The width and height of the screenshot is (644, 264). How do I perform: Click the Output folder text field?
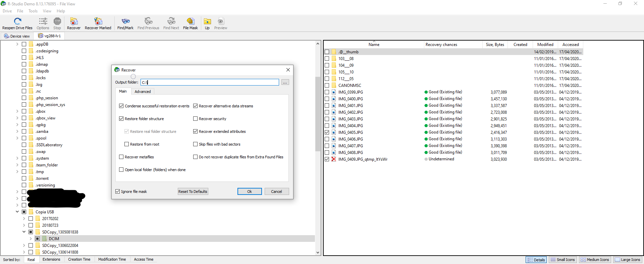pos(210,82)
